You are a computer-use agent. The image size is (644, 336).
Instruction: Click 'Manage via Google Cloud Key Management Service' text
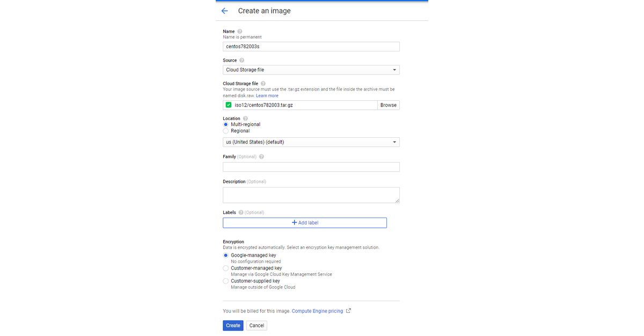(281, 274)
